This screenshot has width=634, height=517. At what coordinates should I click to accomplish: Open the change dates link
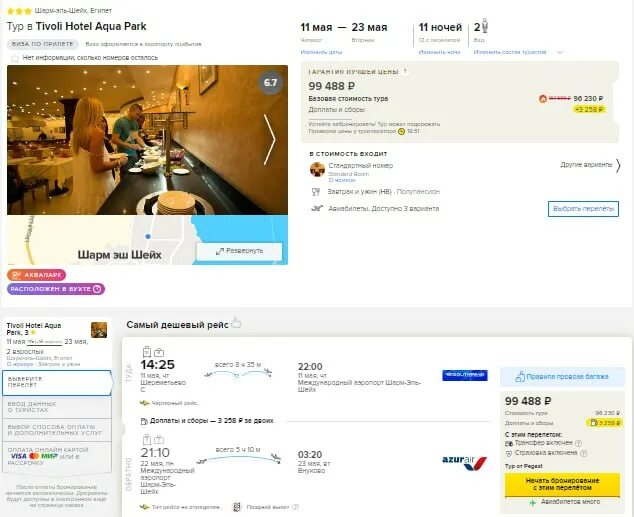click(321, 52)
